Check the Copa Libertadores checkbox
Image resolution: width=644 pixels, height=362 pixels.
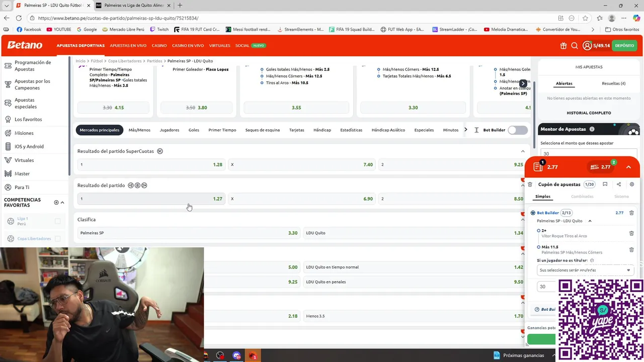(57, 239)
